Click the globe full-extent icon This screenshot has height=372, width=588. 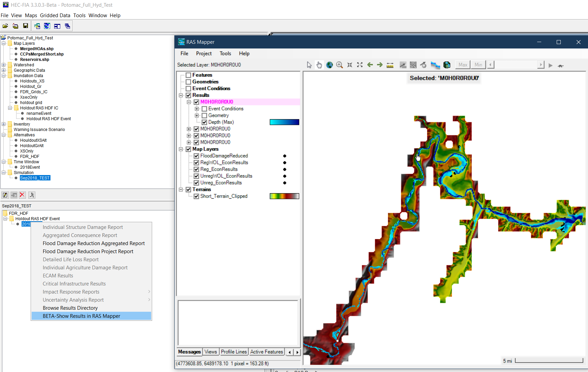pos(330,65)
